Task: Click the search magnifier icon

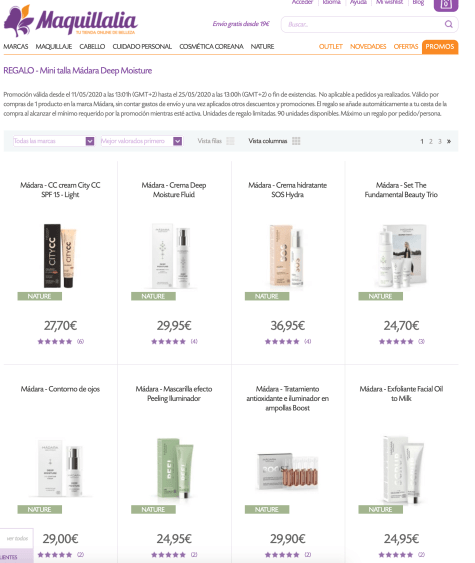Action: (448, 24)
